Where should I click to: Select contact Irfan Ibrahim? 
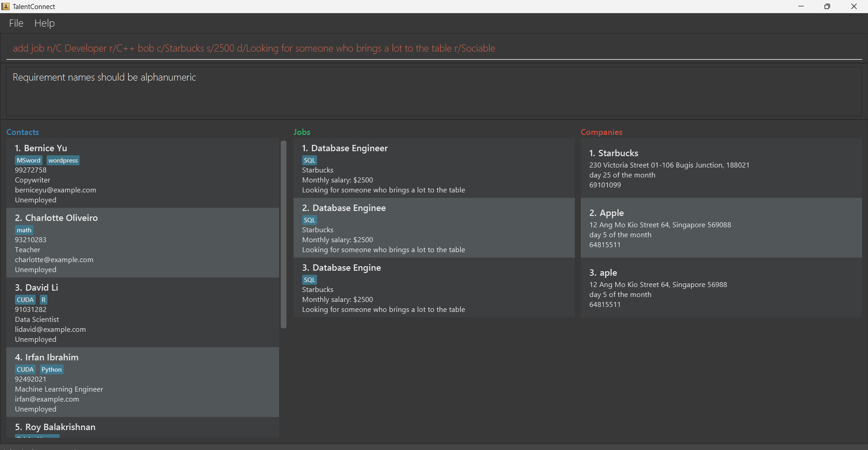coord(142,382)
